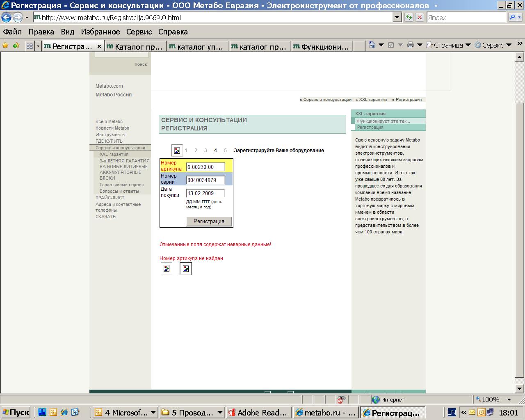The width and height of the screenshot is (525, 420).
Task: Click the vertical scrollbar down arrow
Action: click(x=520, y=388)
